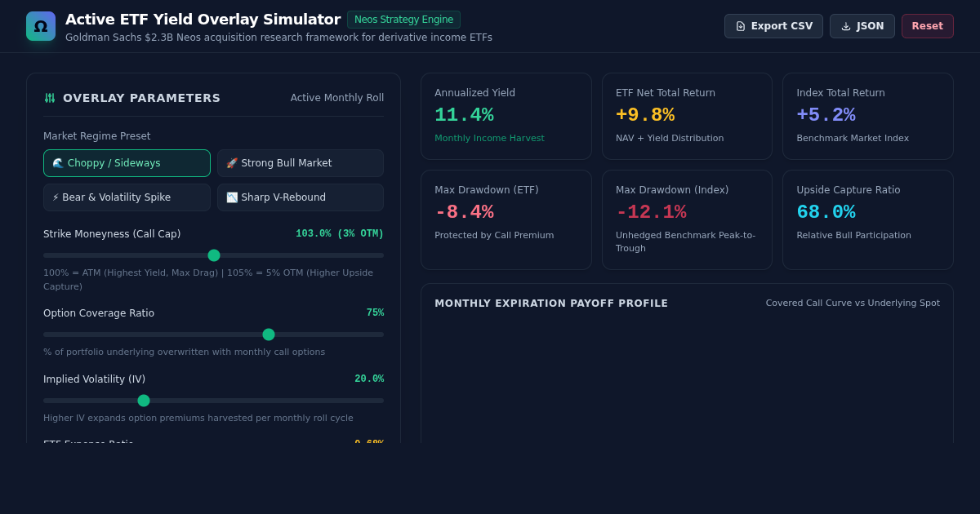The height and width of the screenshot is (514, 980).
Task: Click the Export CSV button
Action: pyautogui.click(x=773, y=26)
